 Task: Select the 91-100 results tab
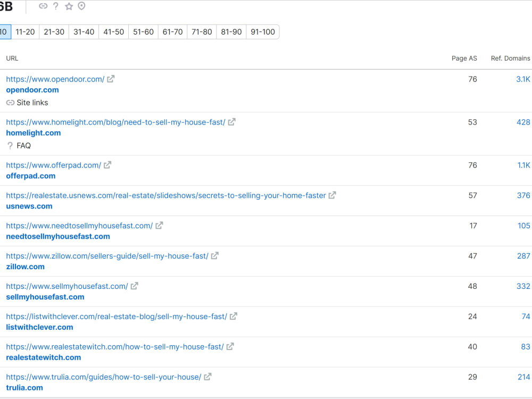tap(263, 32)
